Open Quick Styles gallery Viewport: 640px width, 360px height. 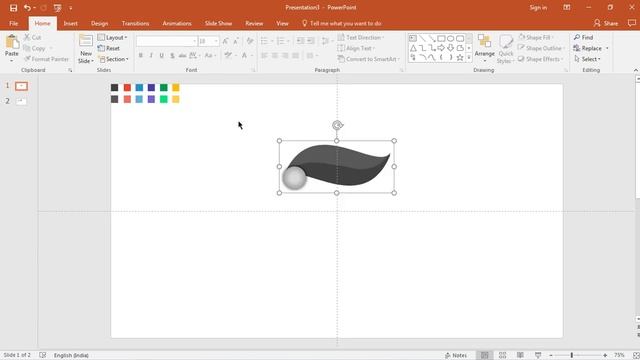506,49
